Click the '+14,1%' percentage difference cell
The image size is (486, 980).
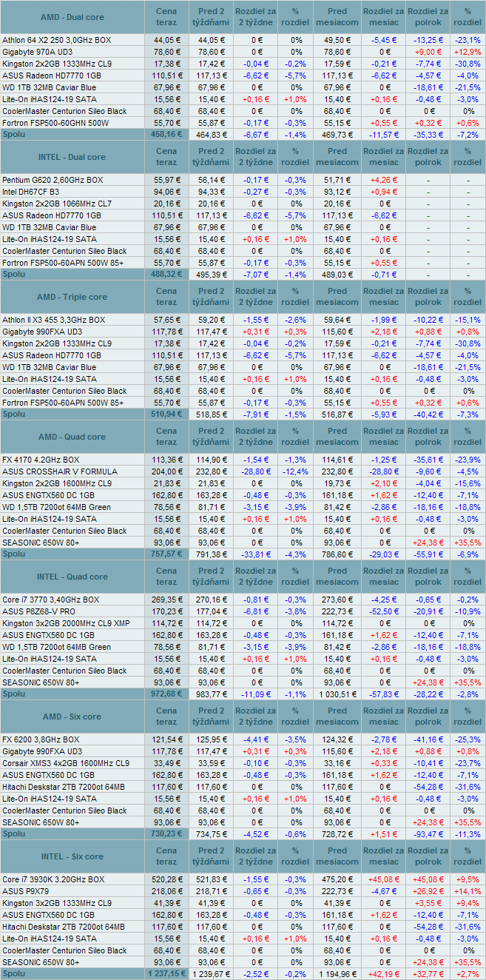[x=468, y=891]
